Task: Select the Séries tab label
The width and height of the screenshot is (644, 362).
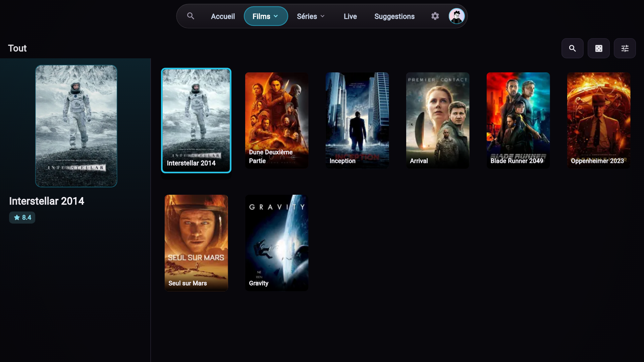Action: tap(307, 16)
